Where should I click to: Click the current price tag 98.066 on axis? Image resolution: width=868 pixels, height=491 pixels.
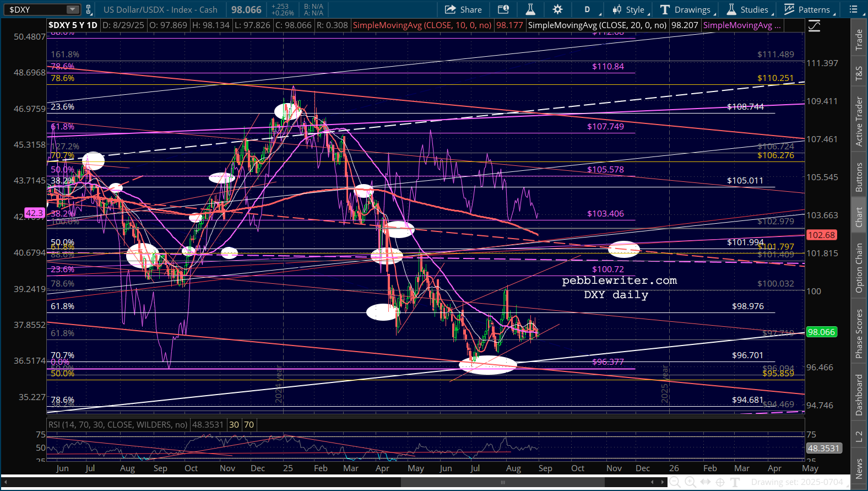[821, 332]
